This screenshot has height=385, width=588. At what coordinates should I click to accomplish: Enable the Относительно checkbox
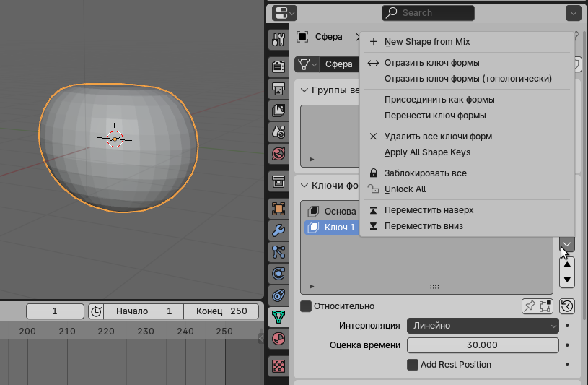click(306, 306)
